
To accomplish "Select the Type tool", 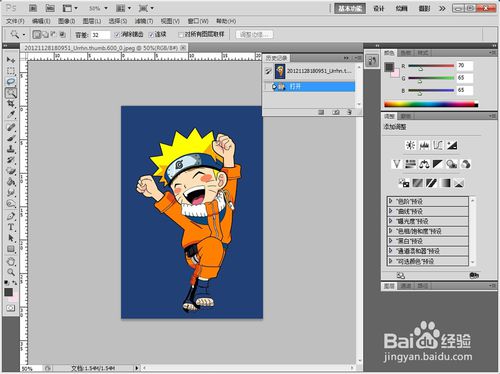I will [x=11, y=227].
